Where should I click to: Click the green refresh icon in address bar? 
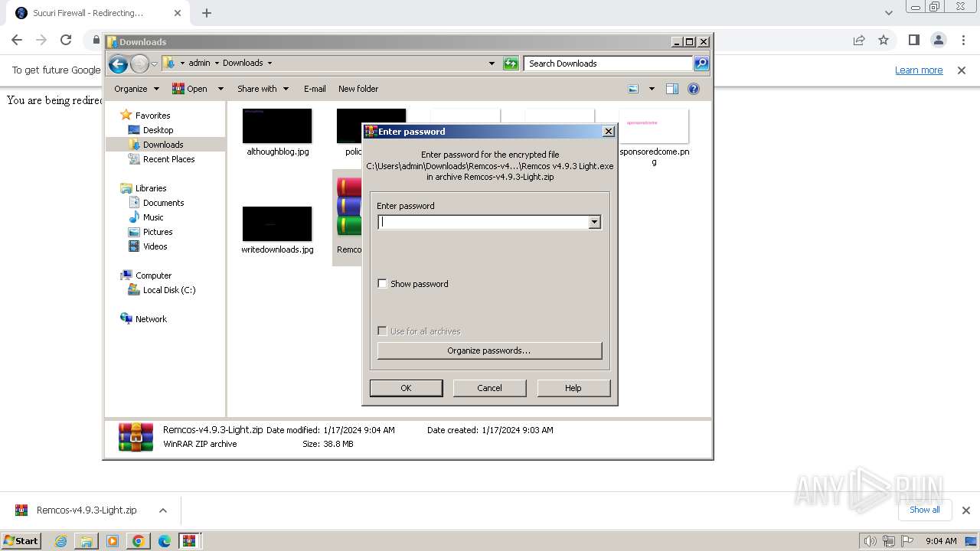[x=511, y=64]
